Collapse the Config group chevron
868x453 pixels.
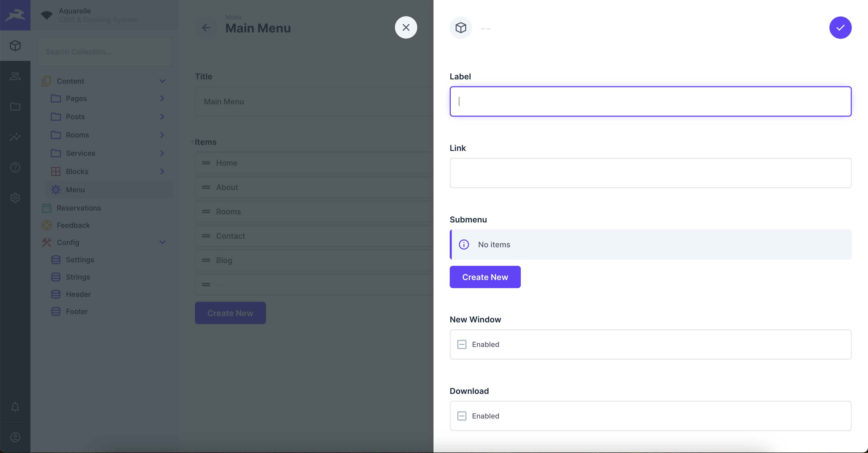tap(162, 242)
